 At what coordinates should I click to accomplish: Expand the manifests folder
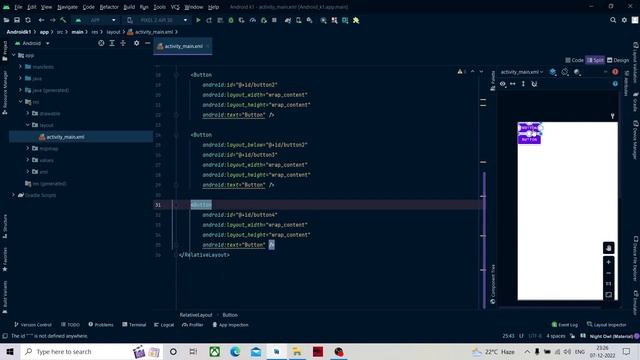(20, 67)
